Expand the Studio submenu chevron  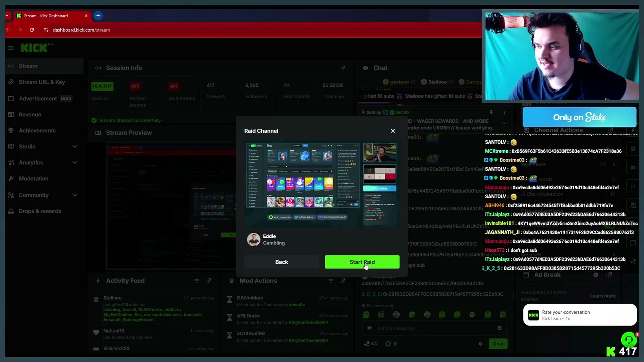tap(75, 146)
